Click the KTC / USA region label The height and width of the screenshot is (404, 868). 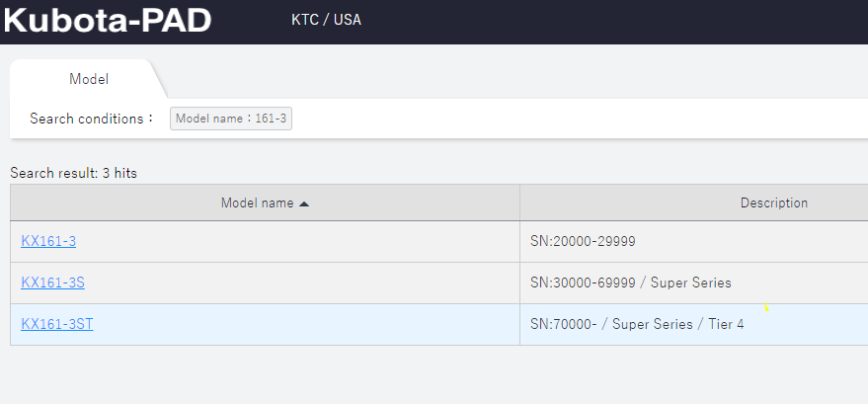[x=326, y=20]
